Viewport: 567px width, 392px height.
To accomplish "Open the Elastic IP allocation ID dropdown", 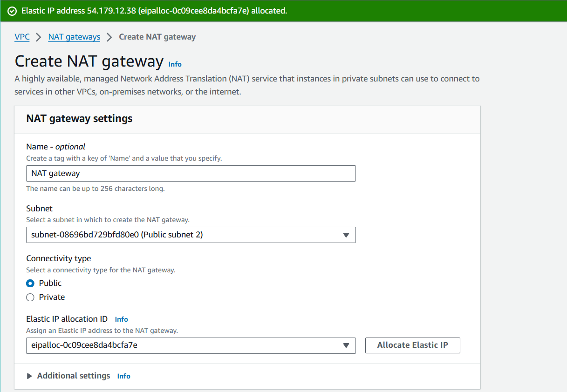I will [x=191, y=345].
